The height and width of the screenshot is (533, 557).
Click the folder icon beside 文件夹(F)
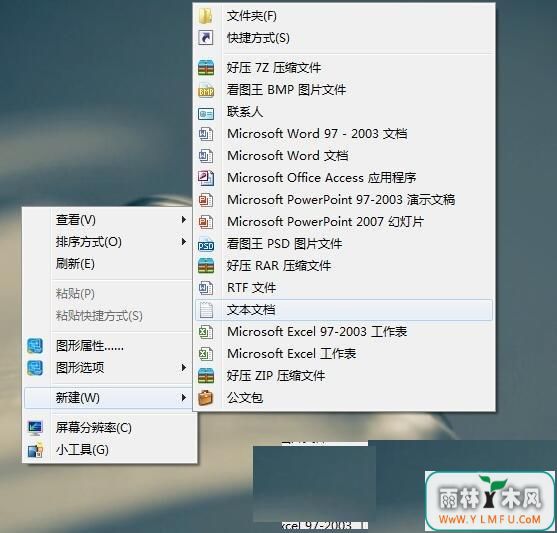point(206,16)
